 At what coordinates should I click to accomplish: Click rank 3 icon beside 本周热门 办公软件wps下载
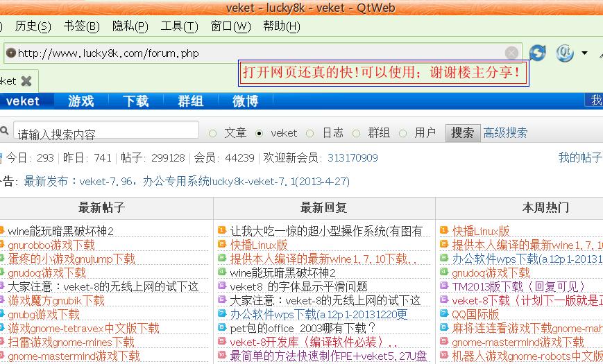coord(444,257)
